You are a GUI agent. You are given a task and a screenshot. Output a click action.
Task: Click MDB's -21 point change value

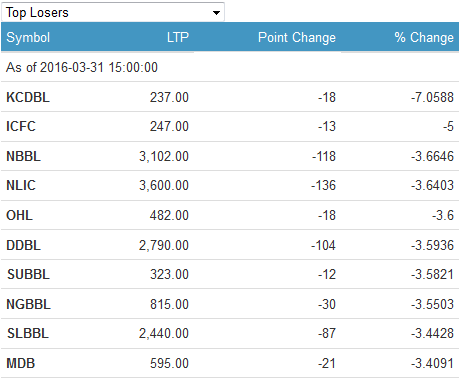click(x=327, y=363)
